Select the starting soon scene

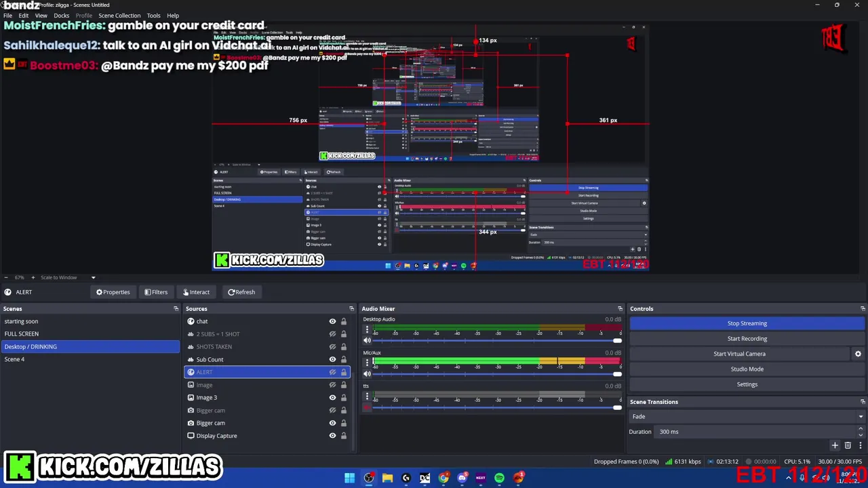point(90,321)
